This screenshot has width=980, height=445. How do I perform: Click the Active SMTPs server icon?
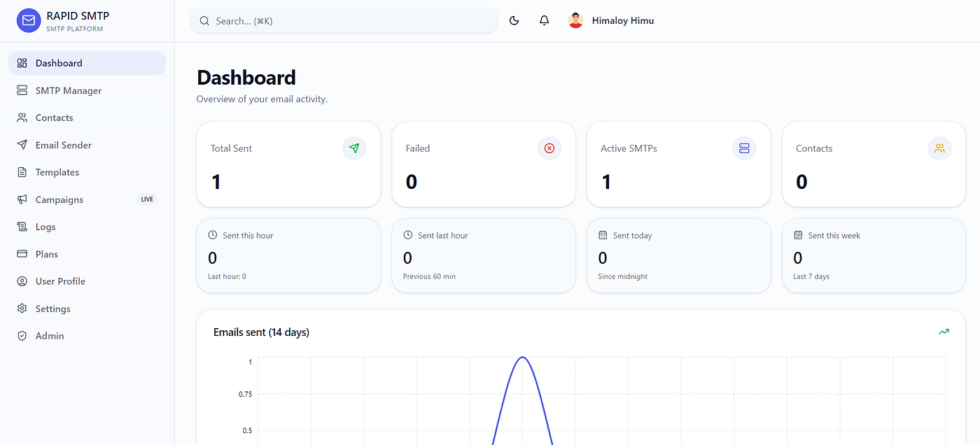coord(744,148)
